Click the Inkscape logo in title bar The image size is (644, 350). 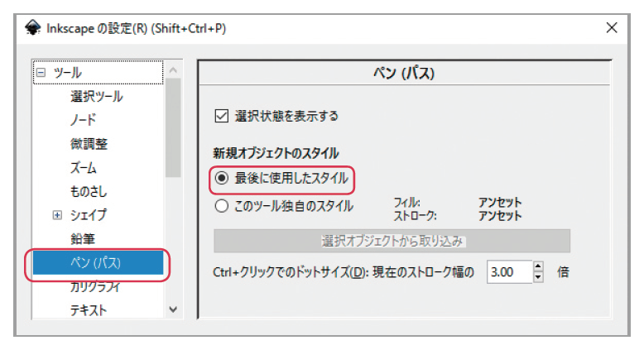click(33, 28)
